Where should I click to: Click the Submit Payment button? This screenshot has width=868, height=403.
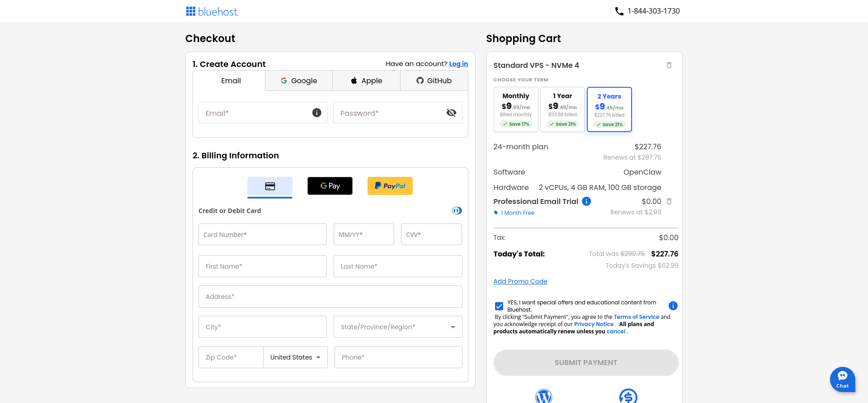[586, 363]
